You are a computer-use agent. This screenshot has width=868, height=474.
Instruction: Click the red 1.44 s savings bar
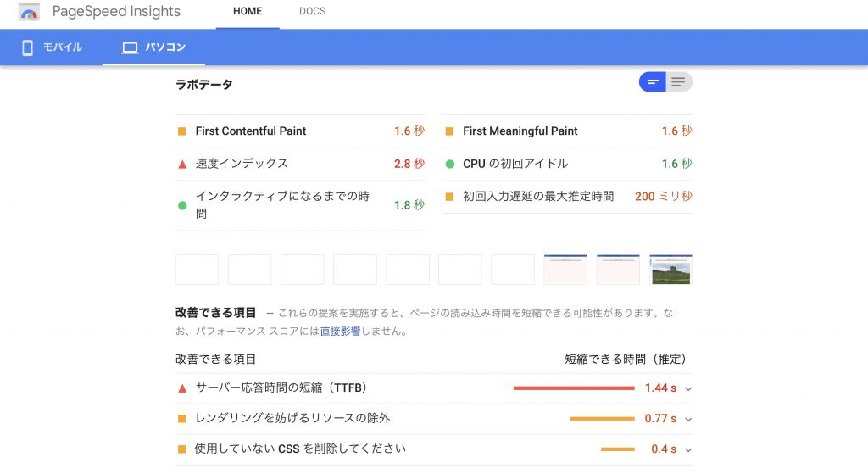pyautogui.click(x=574, y=388)
